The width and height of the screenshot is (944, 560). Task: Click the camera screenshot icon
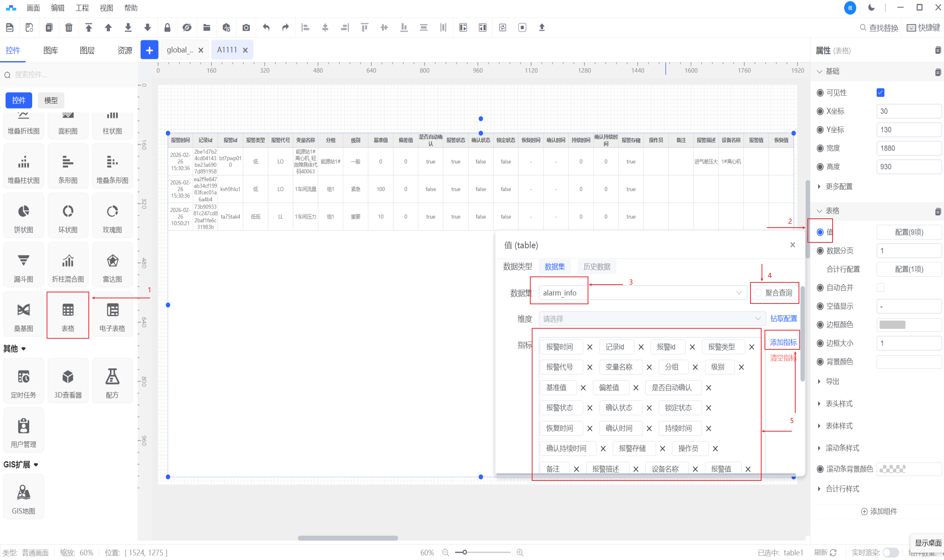246,27
